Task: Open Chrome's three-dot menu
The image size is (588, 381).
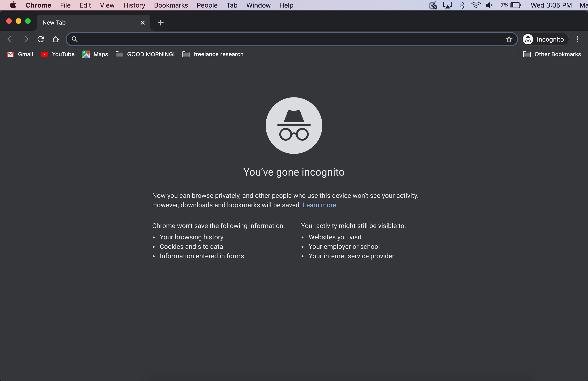Action: pos(577,39)
